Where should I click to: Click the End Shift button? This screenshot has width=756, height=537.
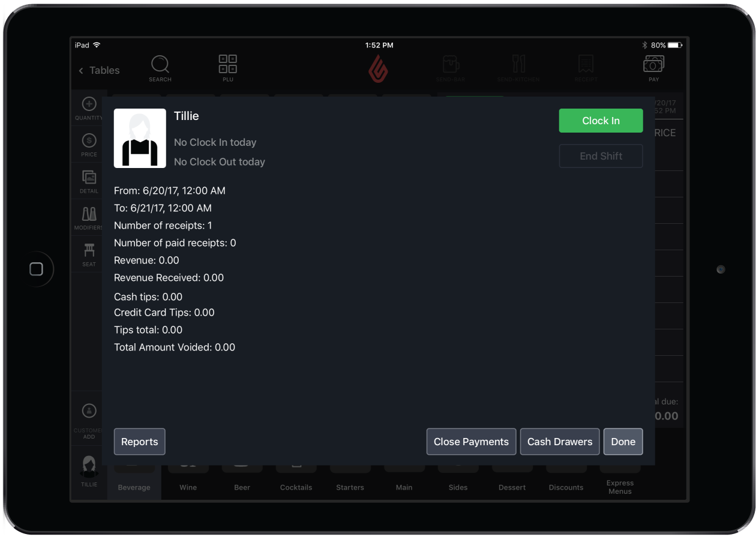coord(601,156)
